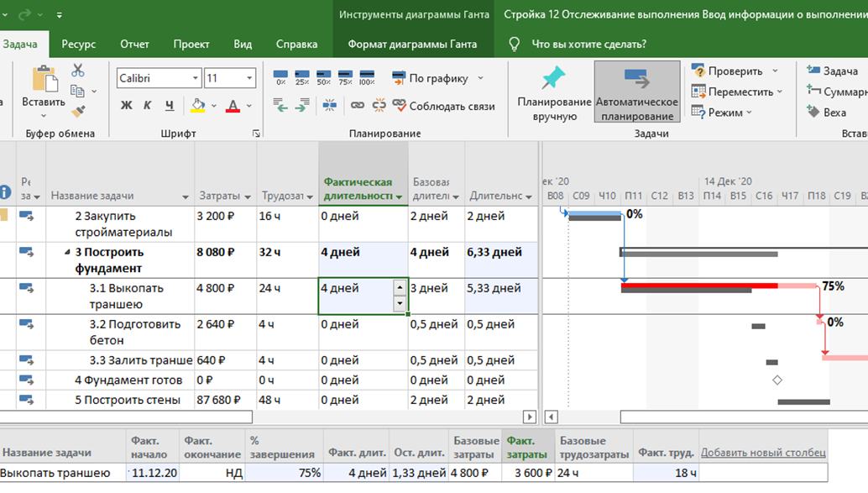Open the Справка ribbon tab
This screenshot has height=493, width=868.
click(x=296, y=45)
